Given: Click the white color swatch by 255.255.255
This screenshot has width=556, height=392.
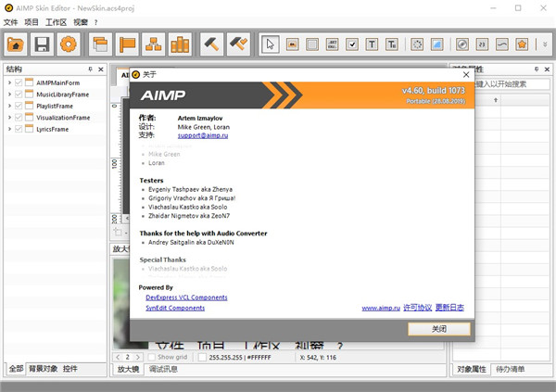Looking at the screenshot, I should (x=202, y=357).
